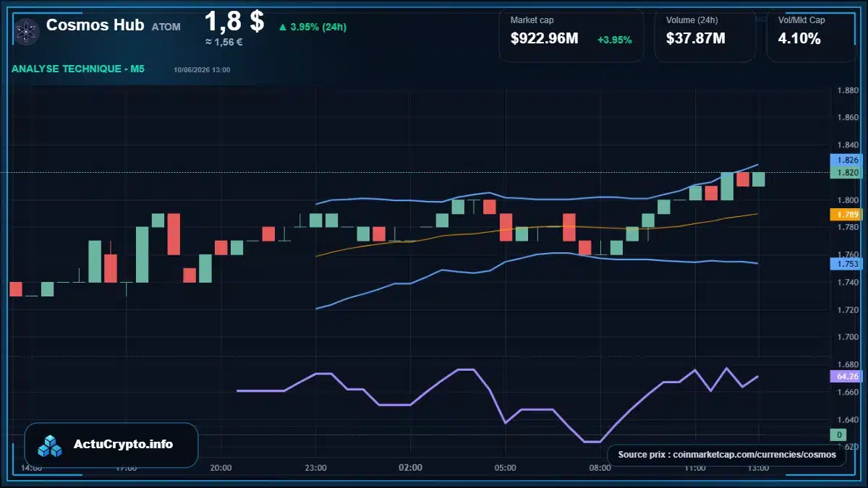Select the Market cap $922.96M card
The image size is (868, 488).
click(571, 35)
